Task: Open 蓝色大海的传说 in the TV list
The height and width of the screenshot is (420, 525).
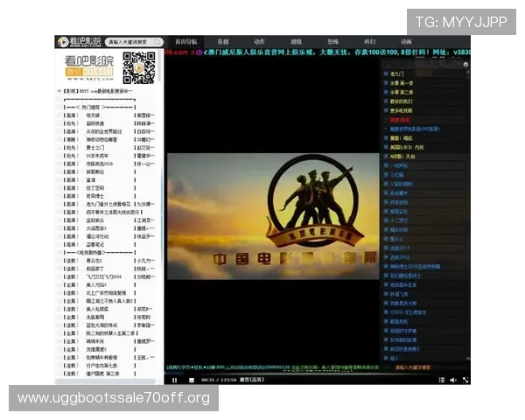Action: (101, 325)
